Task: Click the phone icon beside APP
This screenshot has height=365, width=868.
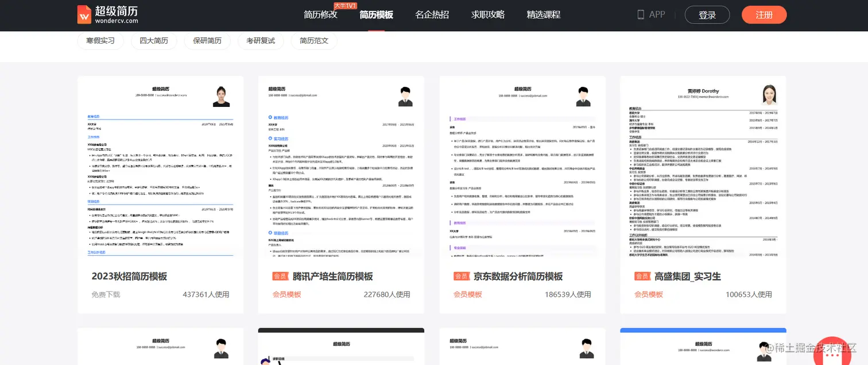Action: [641, 14]
